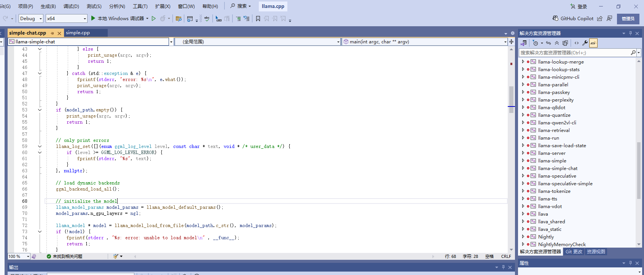Click the hot reload flame icon
This screenshot has height=275, width=644.
(x=163, y=18)
